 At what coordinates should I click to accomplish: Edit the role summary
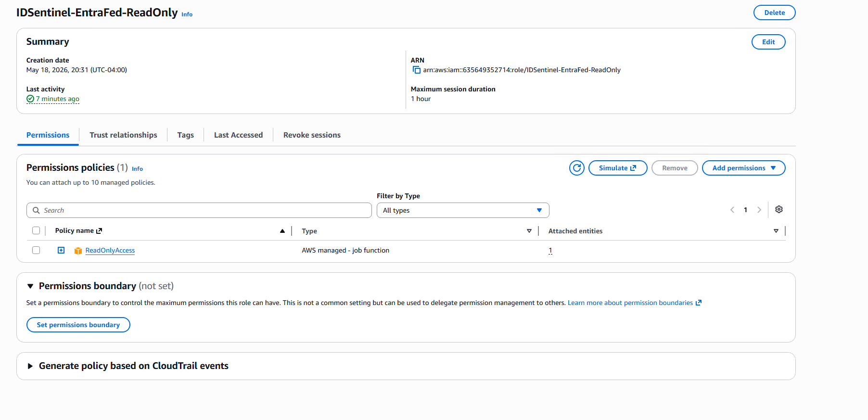[x=768, y=42]
